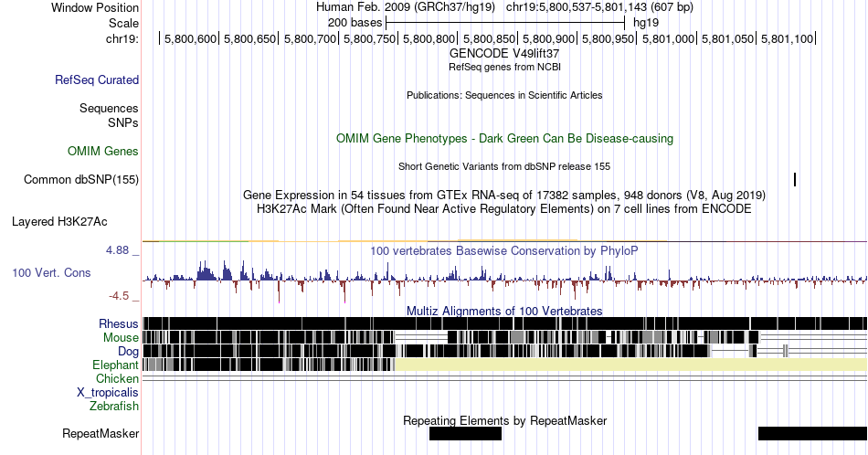Viewport: 868px width, 455px height.
Task: Select the Elephant alignment row label
Action: (x=115, y=365)
